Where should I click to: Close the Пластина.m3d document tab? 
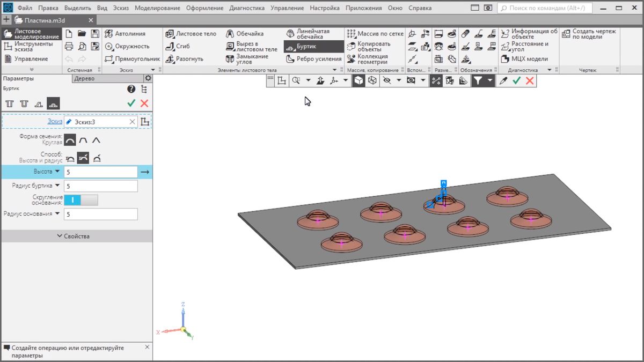pyautogui.click(x=91, y=20)
